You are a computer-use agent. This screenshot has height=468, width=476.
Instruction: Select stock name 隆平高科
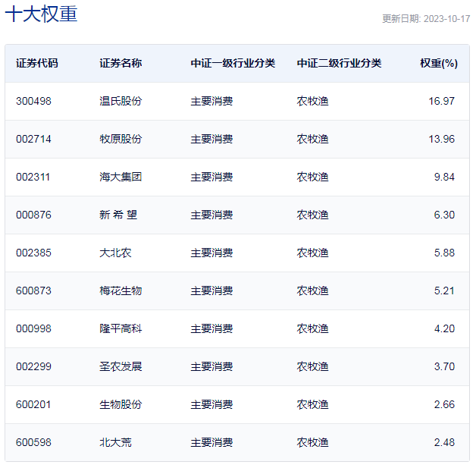(x=121, y=329)
